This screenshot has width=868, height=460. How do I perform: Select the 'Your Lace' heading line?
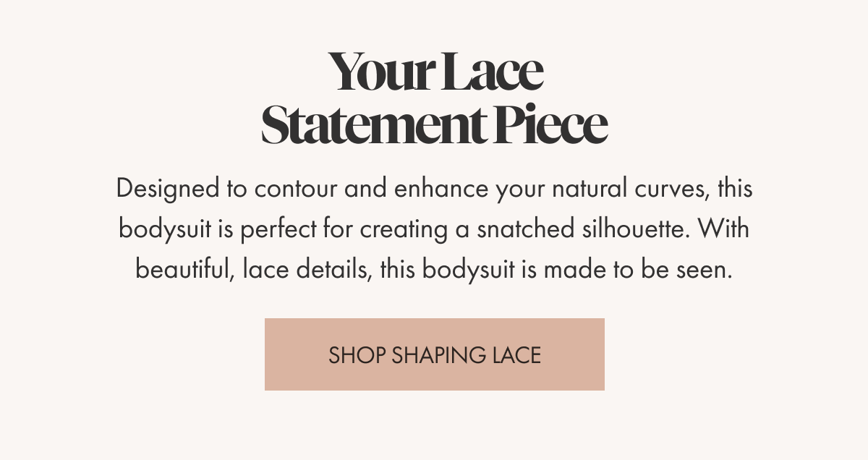pos(435,72)
